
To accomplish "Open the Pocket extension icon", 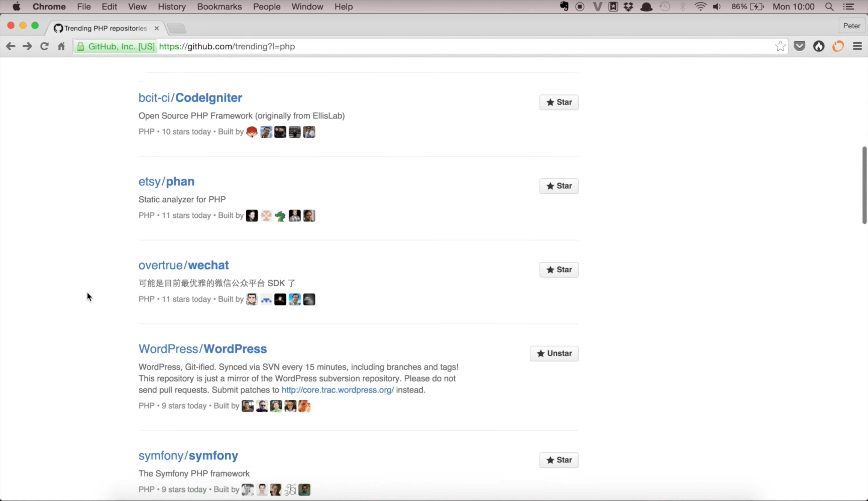I will coord(799,46).
